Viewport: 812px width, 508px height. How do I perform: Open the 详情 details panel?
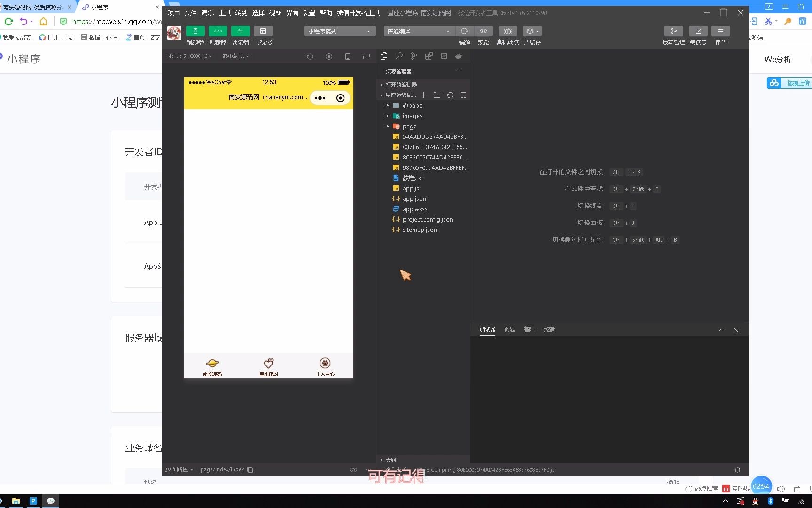[x=720, y=31]
